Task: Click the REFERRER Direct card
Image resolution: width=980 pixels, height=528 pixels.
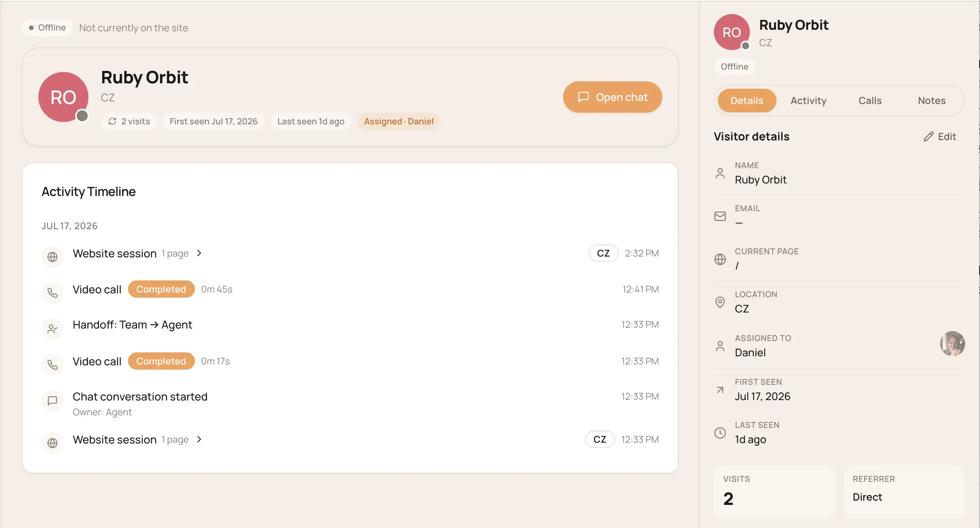Action: point(904,492)
